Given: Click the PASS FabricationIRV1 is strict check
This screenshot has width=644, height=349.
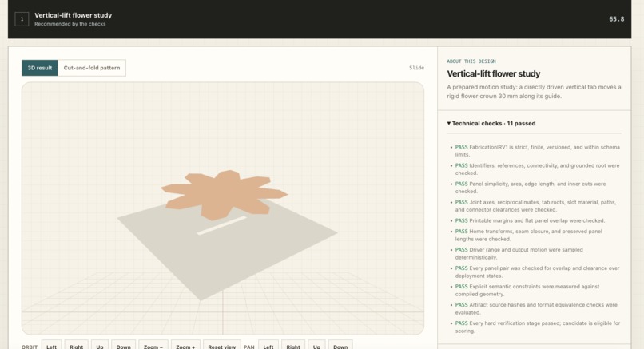Looking at the screenshot, I should click(x=538, y=151).
